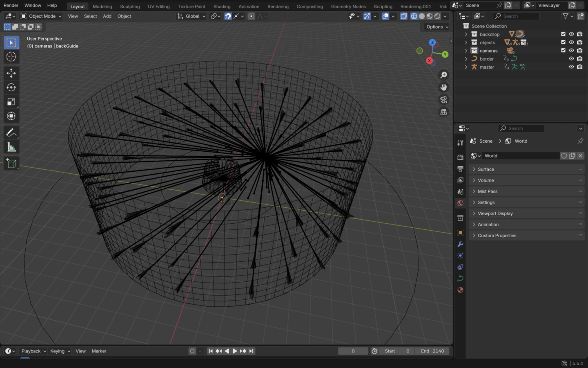The width and height of the screenshot is (588, 368).
Task: Select the Cursor tool in the toolbar
Action: tap(11, 57)
